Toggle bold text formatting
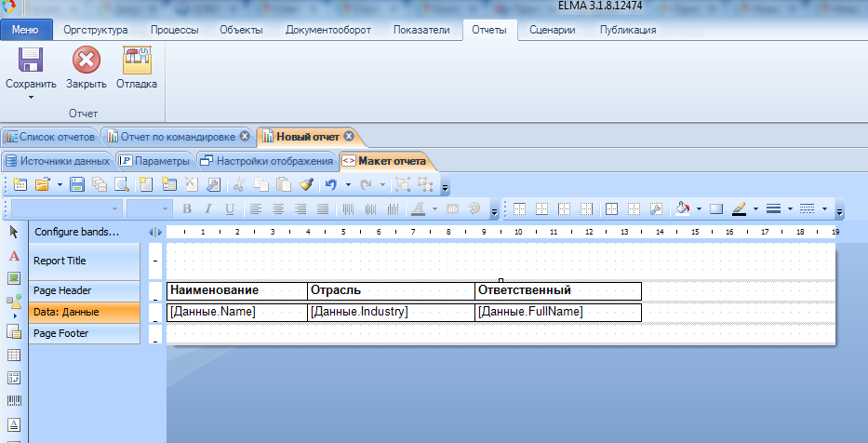 pyautogui.click(x=187, y=208)
